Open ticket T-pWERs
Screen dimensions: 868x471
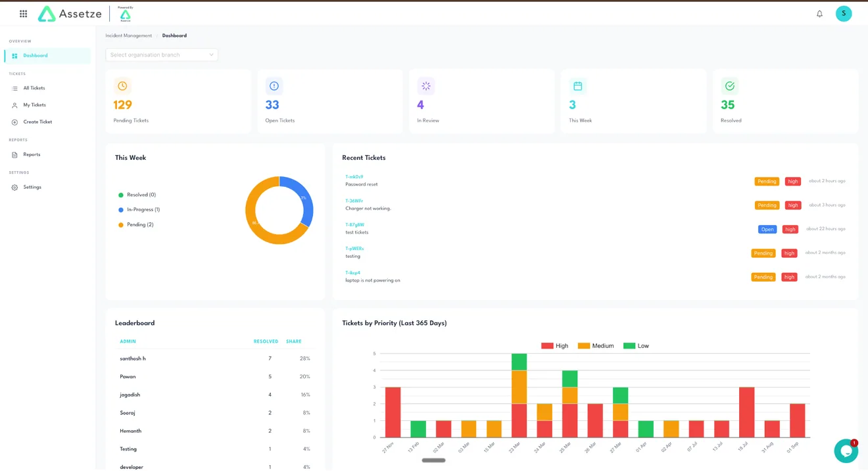click(x=354, y=249)
